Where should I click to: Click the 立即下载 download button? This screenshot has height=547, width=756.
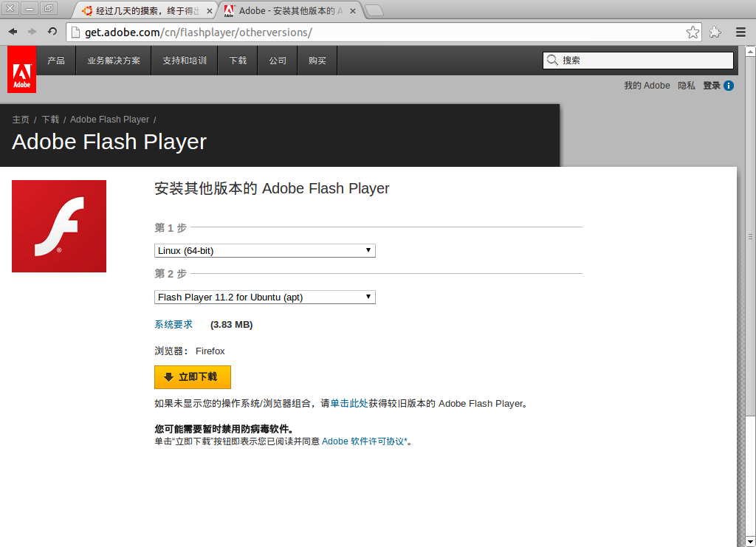click(193, 377)
